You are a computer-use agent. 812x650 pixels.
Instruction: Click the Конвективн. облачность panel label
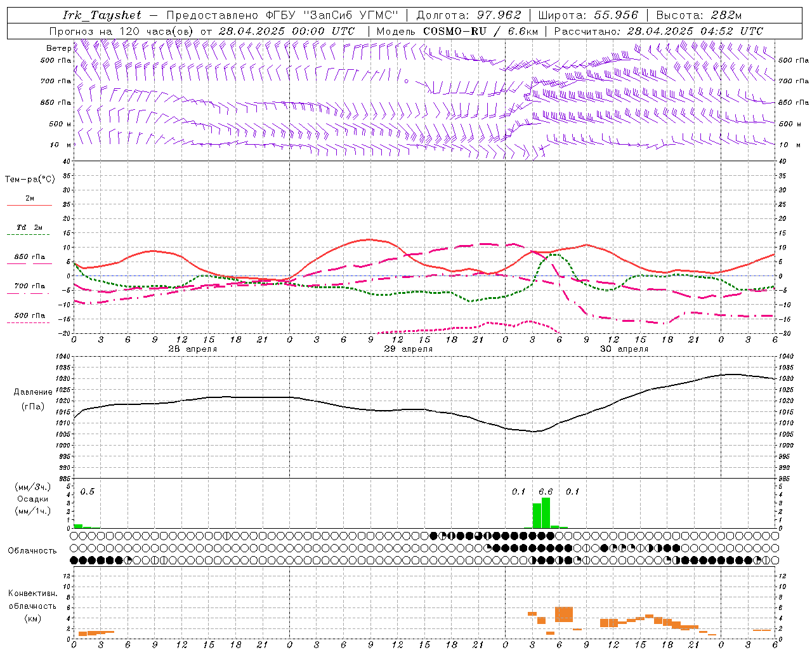32,606
